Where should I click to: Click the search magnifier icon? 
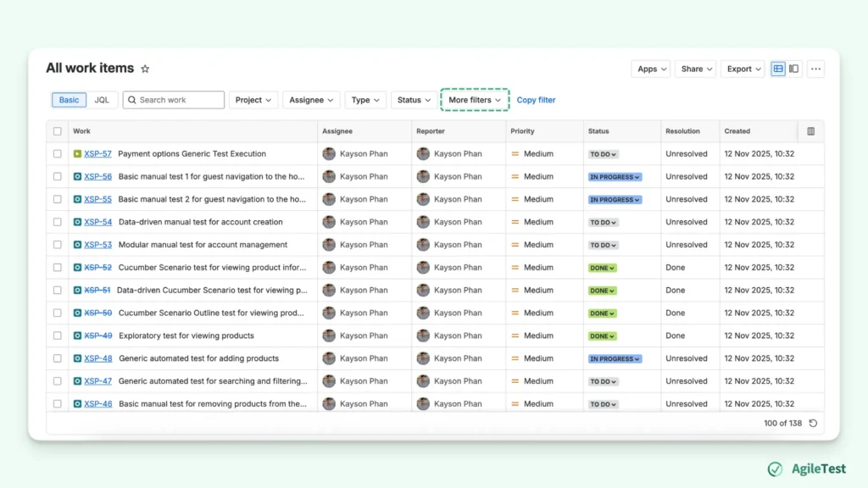tap(131, 100)
